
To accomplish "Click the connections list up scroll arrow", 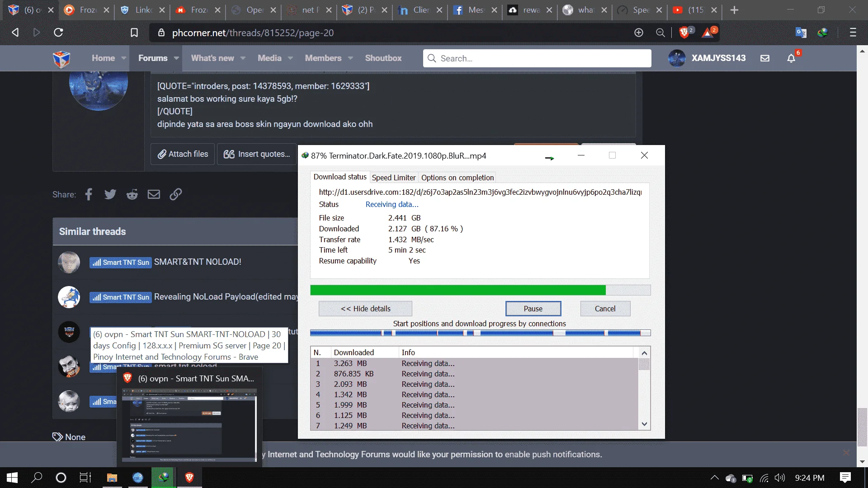I will click(645, 353).
